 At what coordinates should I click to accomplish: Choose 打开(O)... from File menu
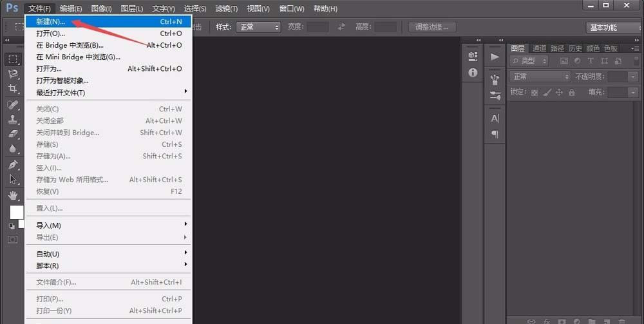coord(108,33)
